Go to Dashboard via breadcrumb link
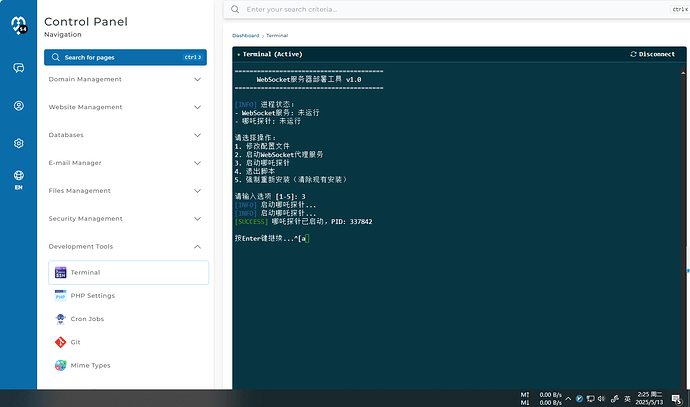Screen dimensions: 690x407 (246, 36)
